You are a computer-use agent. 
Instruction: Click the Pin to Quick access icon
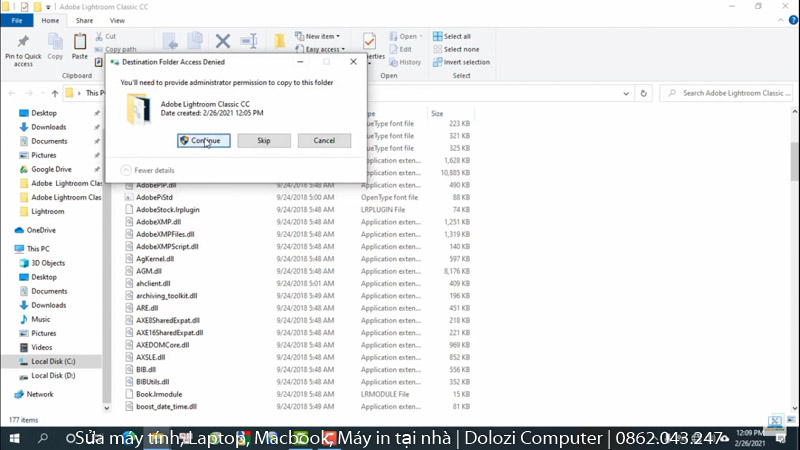click(x=22, y=42)
